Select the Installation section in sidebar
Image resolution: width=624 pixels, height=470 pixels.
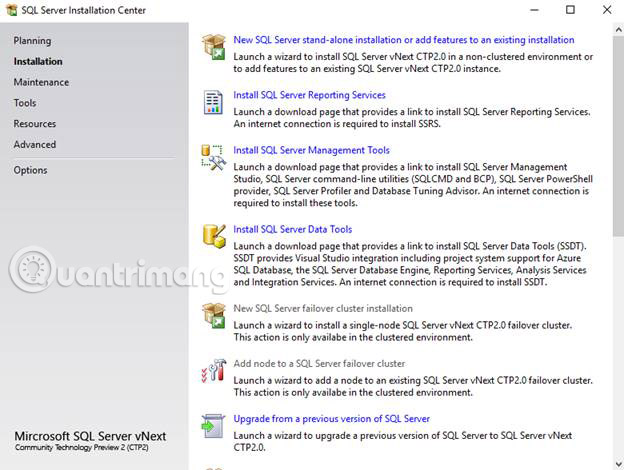[x=37, y=61]
